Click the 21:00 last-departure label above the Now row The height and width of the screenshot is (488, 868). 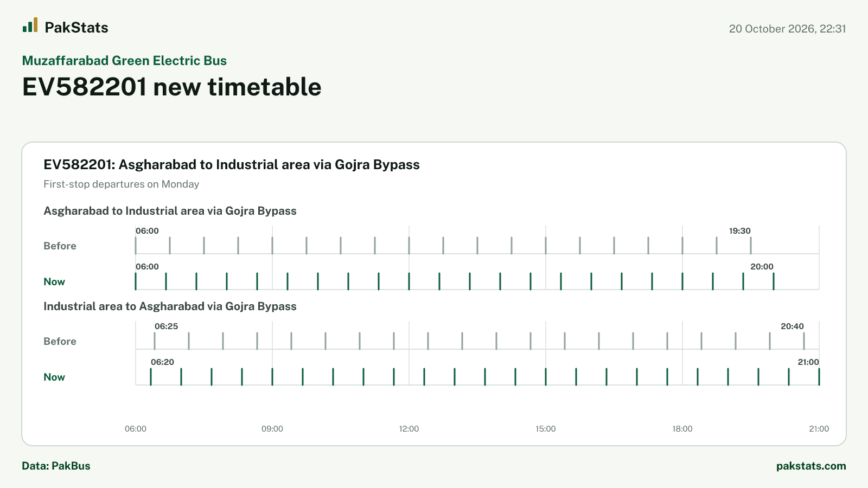(808, 362)
